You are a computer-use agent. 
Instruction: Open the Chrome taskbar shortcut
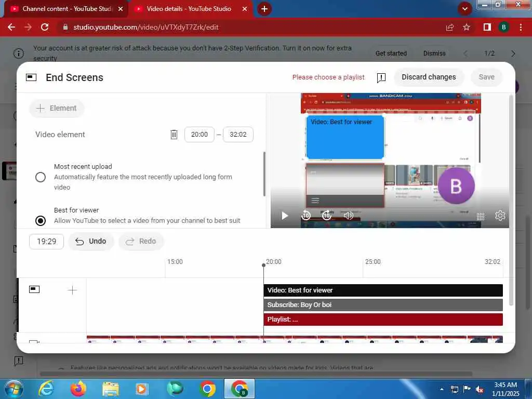(207, 389)
